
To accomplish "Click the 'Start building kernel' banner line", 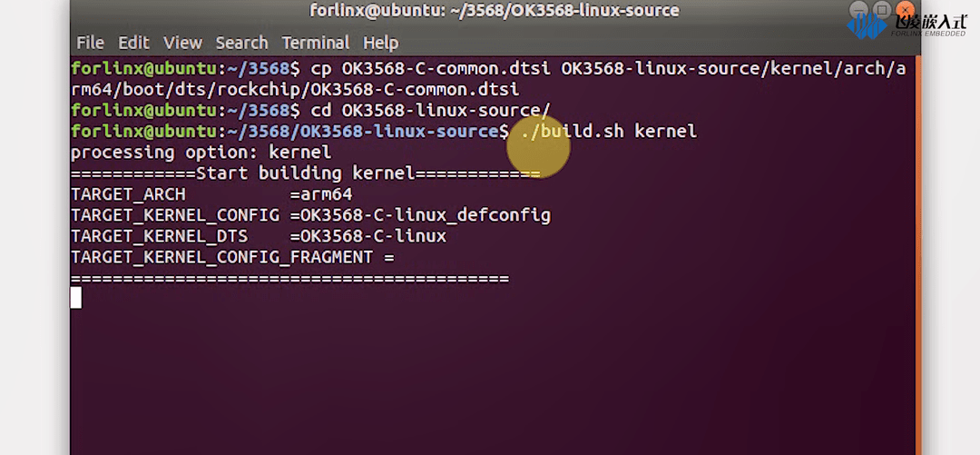I will tap(305, 173).
